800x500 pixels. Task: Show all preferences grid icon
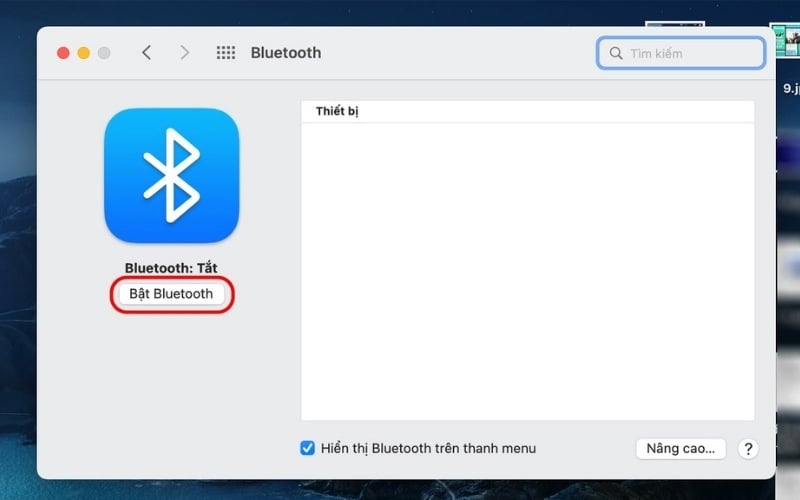pos(226,53)
